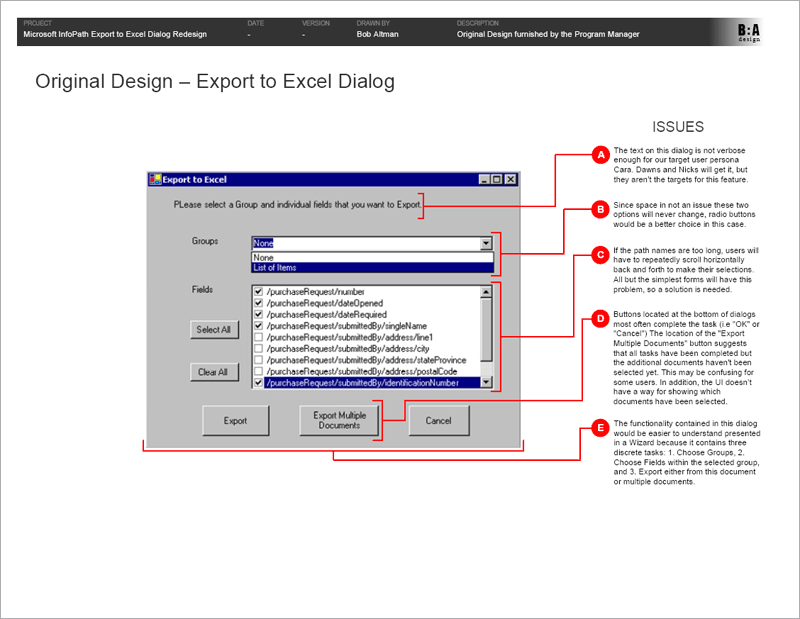Click 'Microsoft InfoPath Export to Excel Dialog Redesign' project text
Screen dimensions: 800x619
(115, 34)
